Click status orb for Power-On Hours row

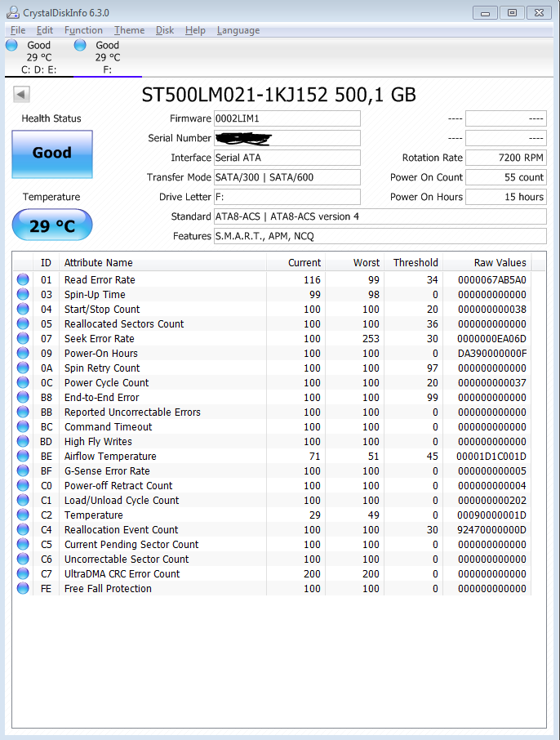point(23,353)
